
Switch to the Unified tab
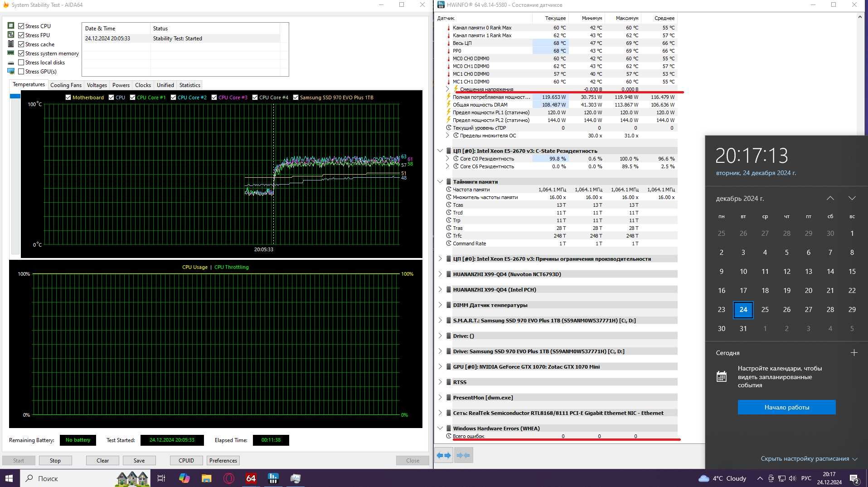point(165,85)
